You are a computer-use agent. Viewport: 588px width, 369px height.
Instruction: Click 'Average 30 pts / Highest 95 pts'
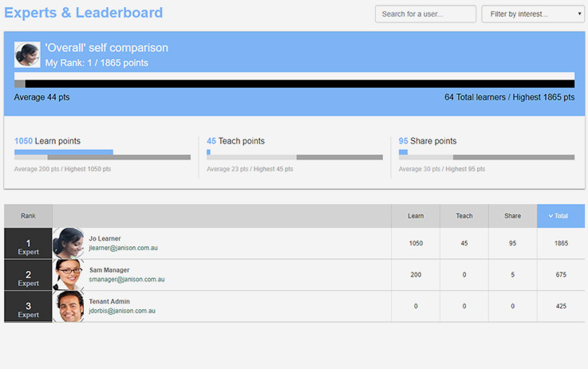[x=442, y=169]
